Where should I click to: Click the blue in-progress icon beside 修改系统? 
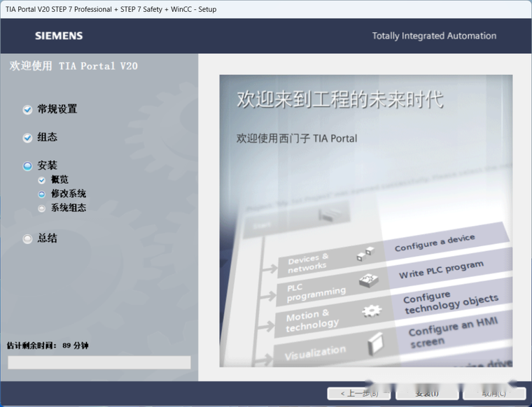pyautogui.click(x=42, y=194)
